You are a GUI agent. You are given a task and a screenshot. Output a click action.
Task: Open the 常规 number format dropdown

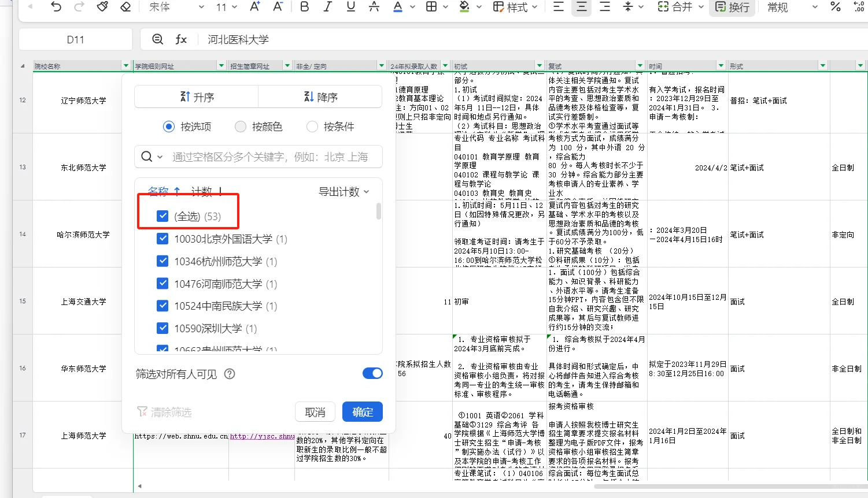click(x=792, y=7)
